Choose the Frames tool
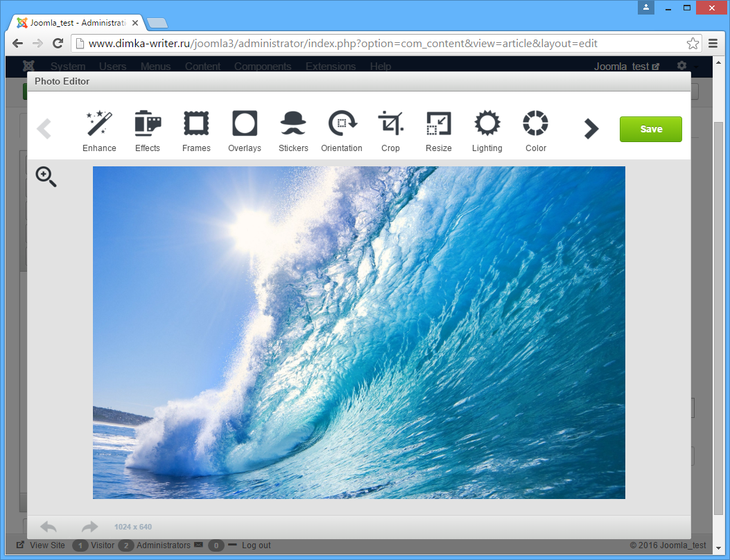730x560 pixels. pos(196,130)
